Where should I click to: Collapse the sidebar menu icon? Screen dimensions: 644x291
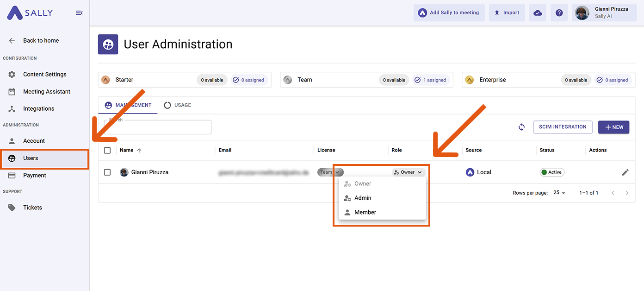pos(79,13)
